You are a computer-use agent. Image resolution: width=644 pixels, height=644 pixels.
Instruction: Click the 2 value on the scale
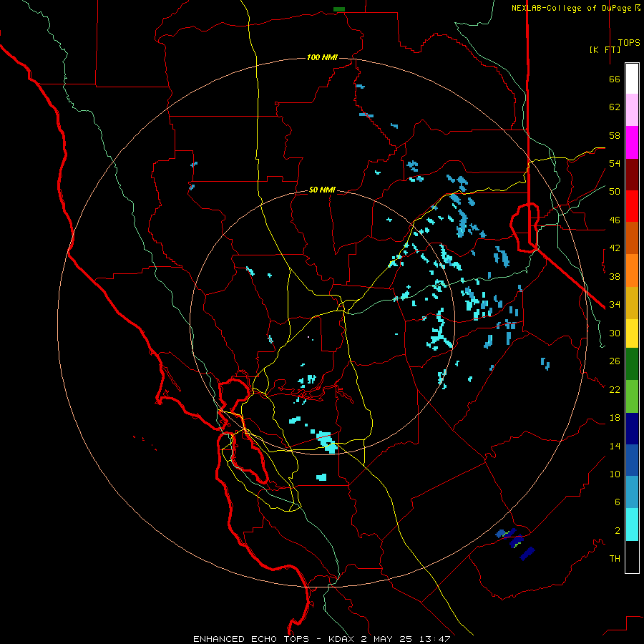618,531
